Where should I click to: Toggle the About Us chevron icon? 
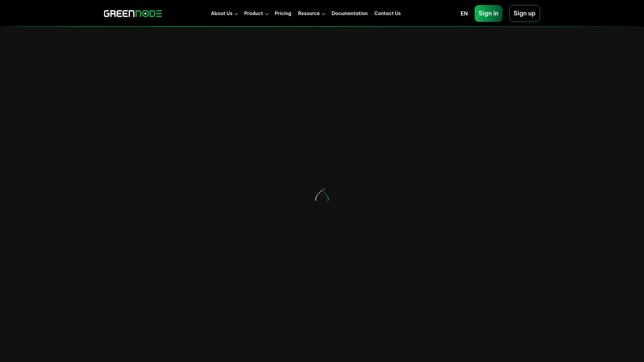coord(236,14)
